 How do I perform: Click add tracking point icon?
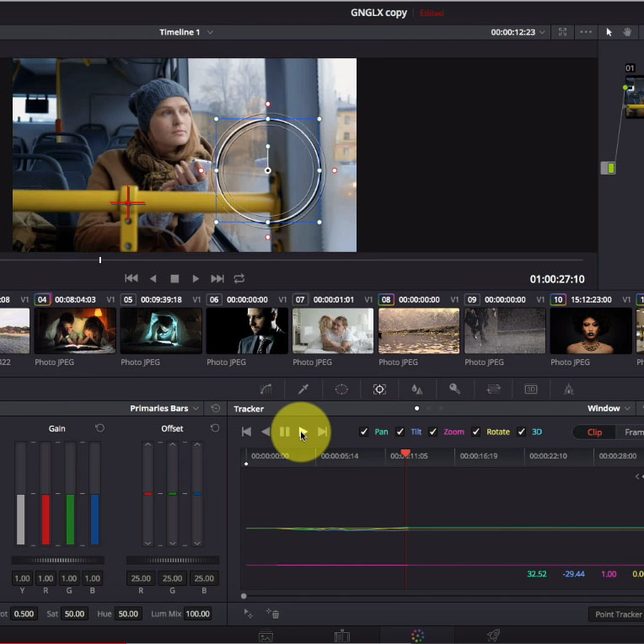[249, 614]
